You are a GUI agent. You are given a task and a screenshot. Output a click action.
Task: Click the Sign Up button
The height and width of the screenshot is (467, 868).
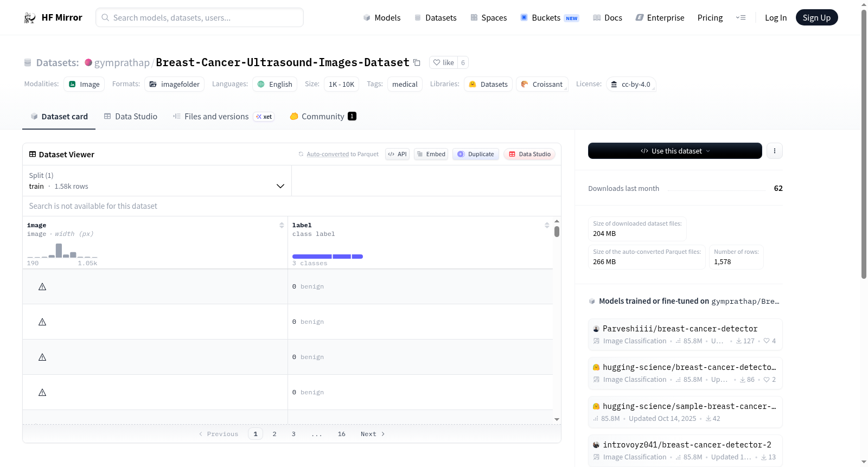tap(816, 18)
